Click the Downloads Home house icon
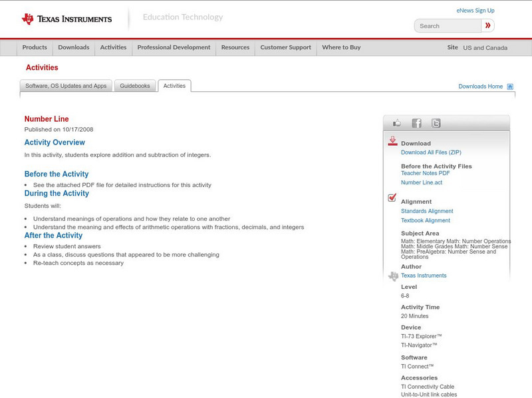The height and width of the screenshot is (398, 532). 510,87
